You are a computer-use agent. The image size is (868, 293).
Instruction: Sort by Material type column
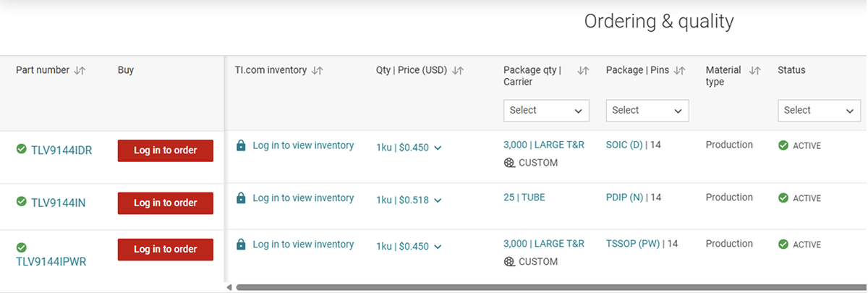(754, 71)
